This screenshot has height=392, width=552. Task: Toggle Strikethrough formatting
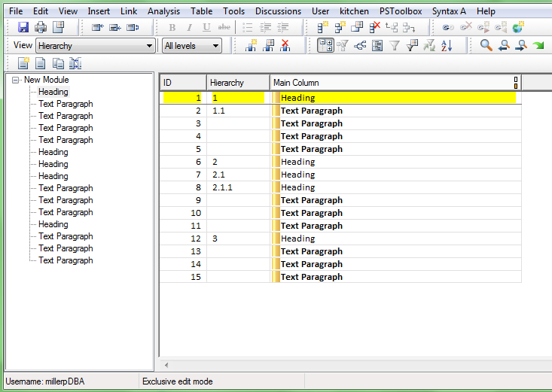[x=224, y=27]
